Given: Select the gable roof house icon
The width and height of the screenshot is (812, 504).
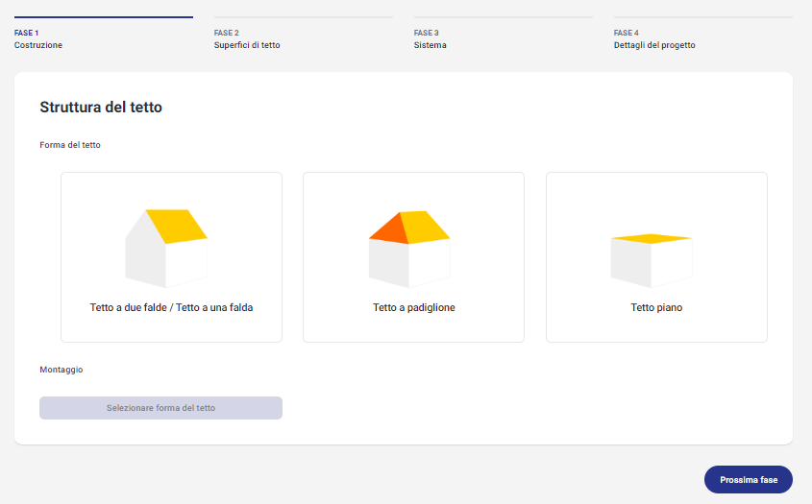Looking at the screenshot, I should pos(166,249).
